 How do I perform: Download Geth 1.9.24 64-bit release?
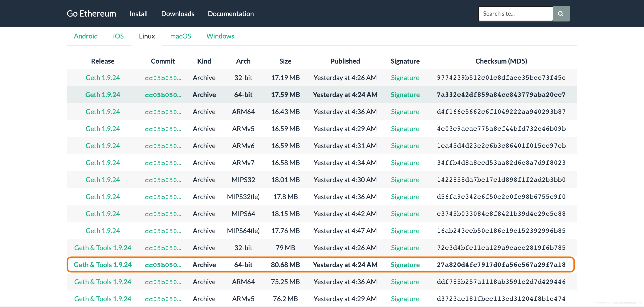(x=103, y=95)
